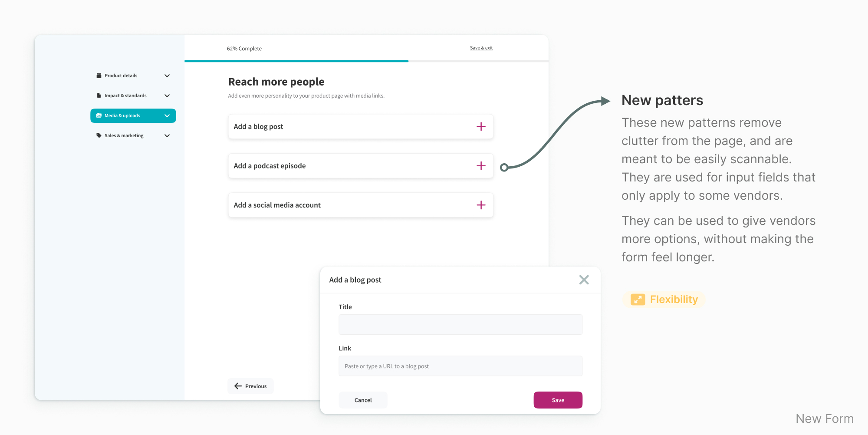Click the Sales & marketing tag icon
The width and height of the screenshot is (868, 435).
tap(99, 135)
